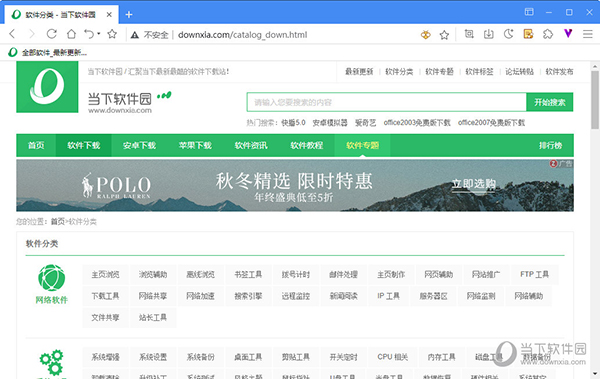Open the 主页浏览 category
The image size is (600, 379).
coord(105,274)
